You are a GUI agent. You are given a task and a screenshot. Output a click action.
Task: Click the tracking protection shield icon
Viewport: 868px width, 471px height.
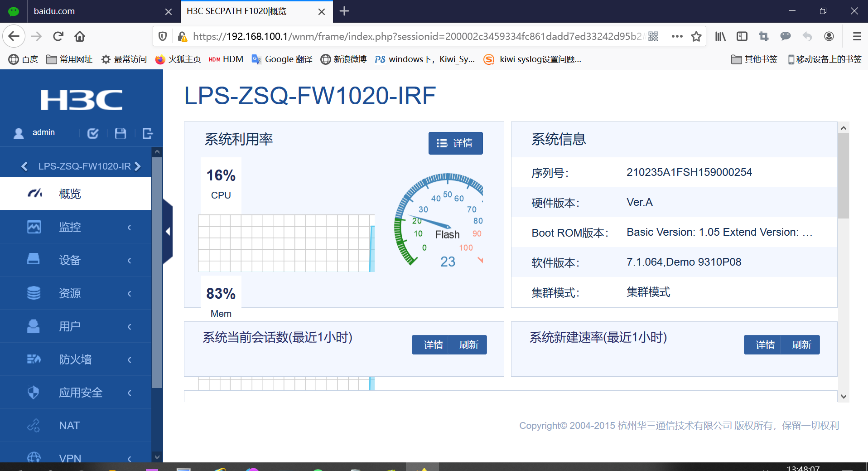click(x=163, y=36)
